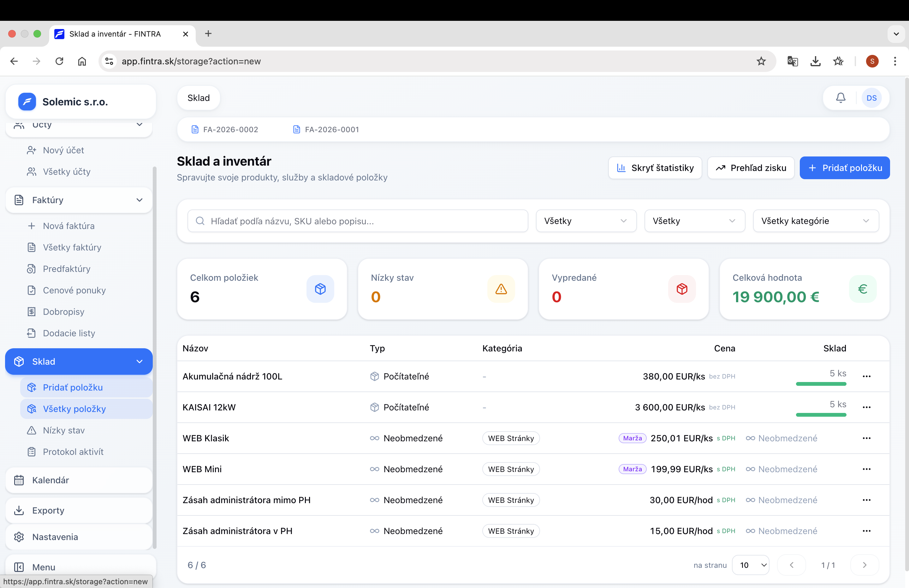
Task: Click the Pridať položku button
Action: point(845,168)
